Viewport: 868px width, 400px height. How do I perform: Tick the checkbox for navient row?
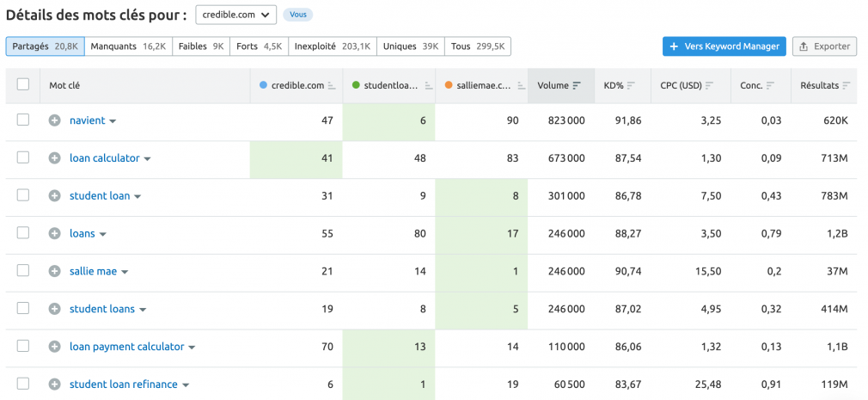point(22,120)
